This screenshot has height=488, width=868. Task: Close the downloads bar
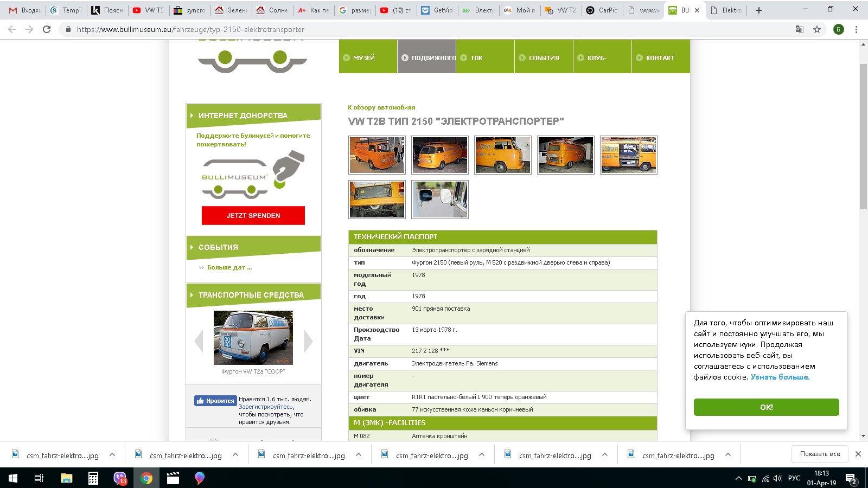858,454
